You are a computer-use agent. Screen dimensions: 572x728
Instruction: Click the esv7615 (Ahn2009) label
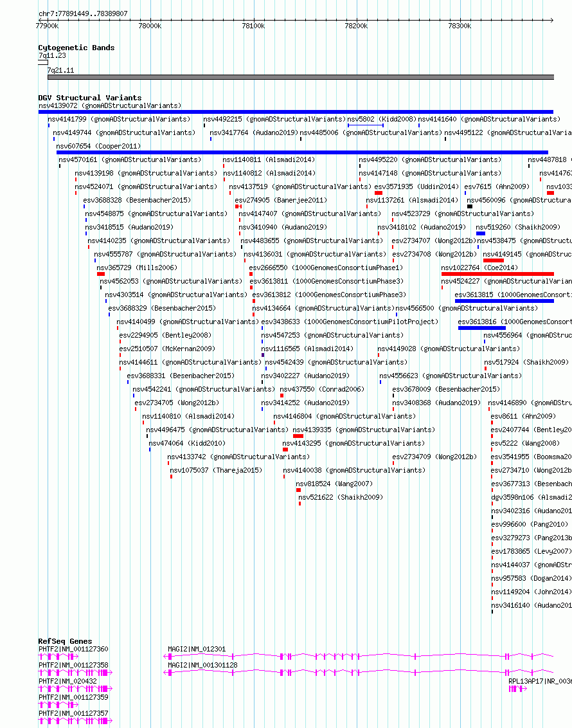pos(497,187)
